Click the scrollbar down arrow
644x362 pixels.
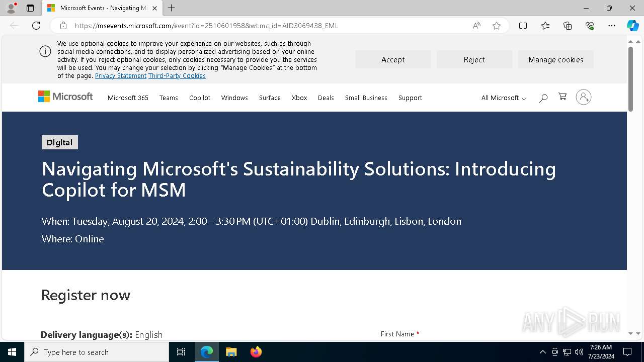630,333
